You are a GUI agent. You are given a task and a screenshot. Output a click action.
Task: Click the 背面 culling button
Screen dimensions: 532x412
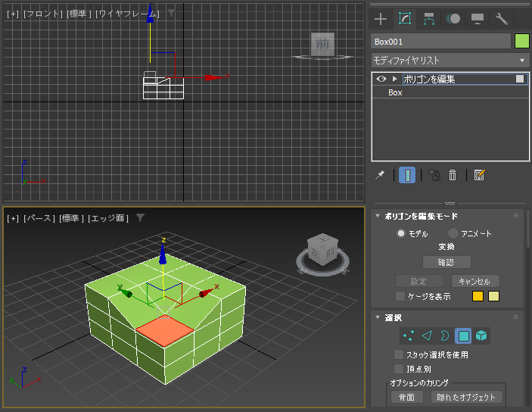(406, 397)
